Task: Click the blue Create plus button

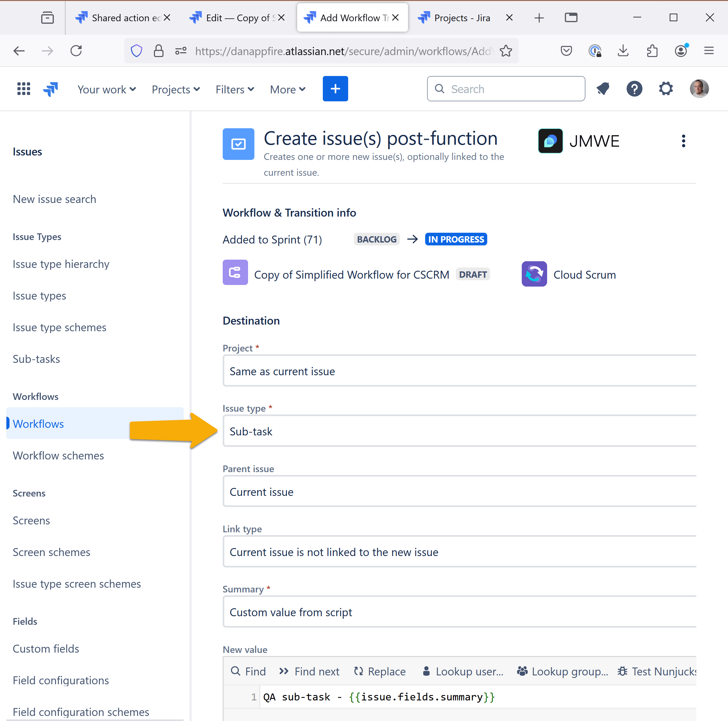Action: point(335,89)
